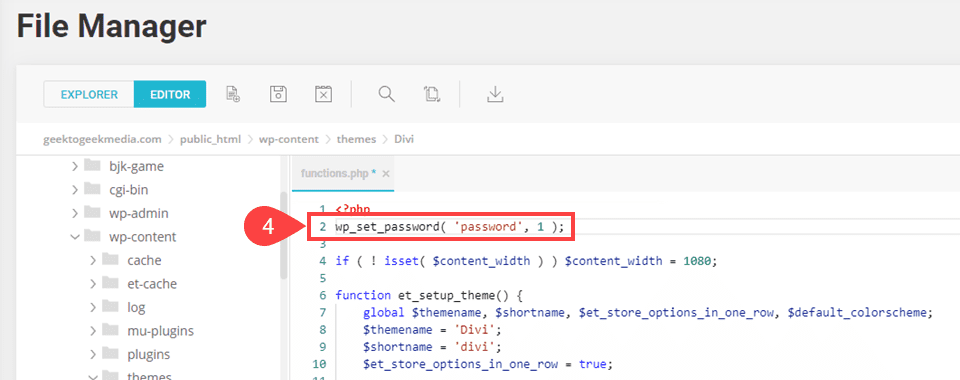Click the copy/replace pages icon
960x380 pixels.
point(432,94)
